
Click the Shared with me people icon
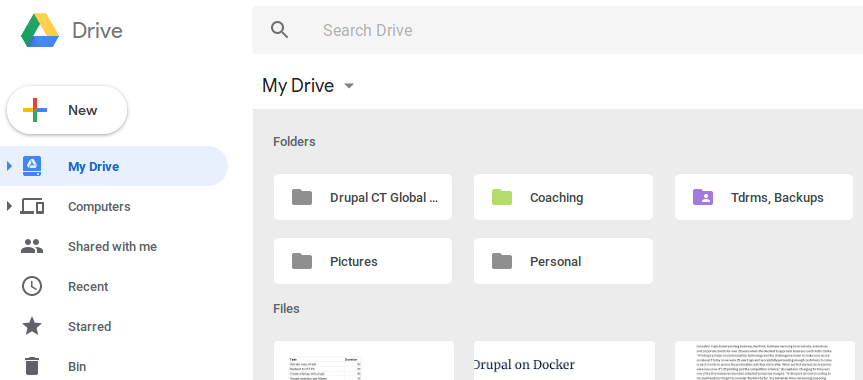tap(32, 246)
